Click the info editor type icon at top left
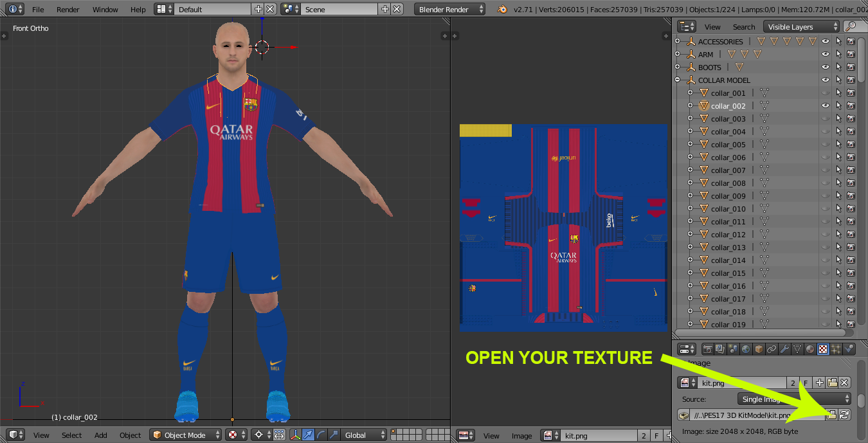Image resolution: width=868 pixels, height=443 pixels. click(x=16, y=9)
